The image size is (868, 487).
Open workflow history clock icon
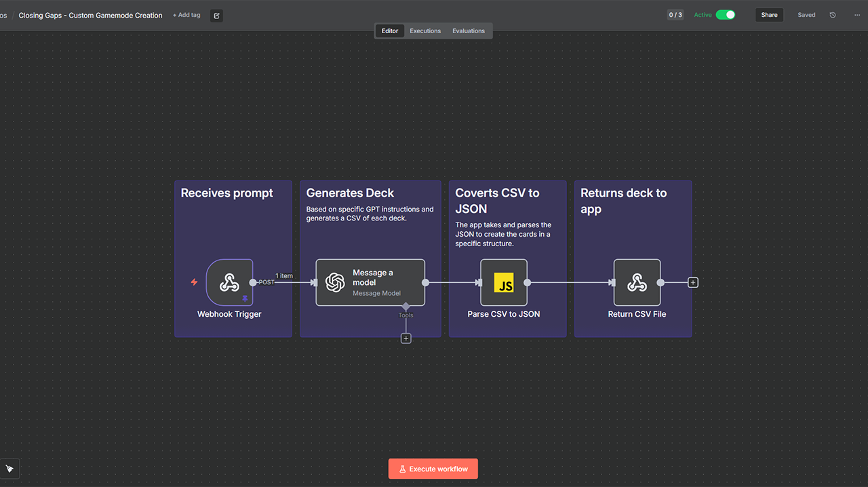pyautogui.click(x=833, y=15)
